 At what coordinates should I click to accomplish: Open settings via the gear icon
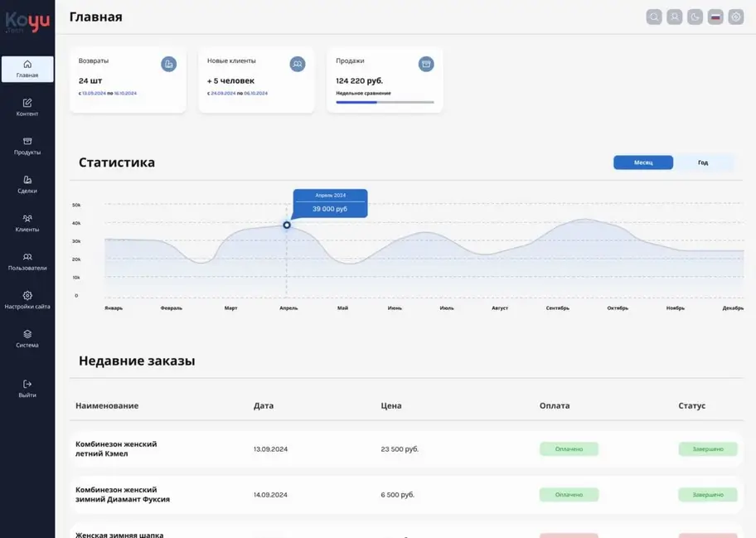pos(735,16)
